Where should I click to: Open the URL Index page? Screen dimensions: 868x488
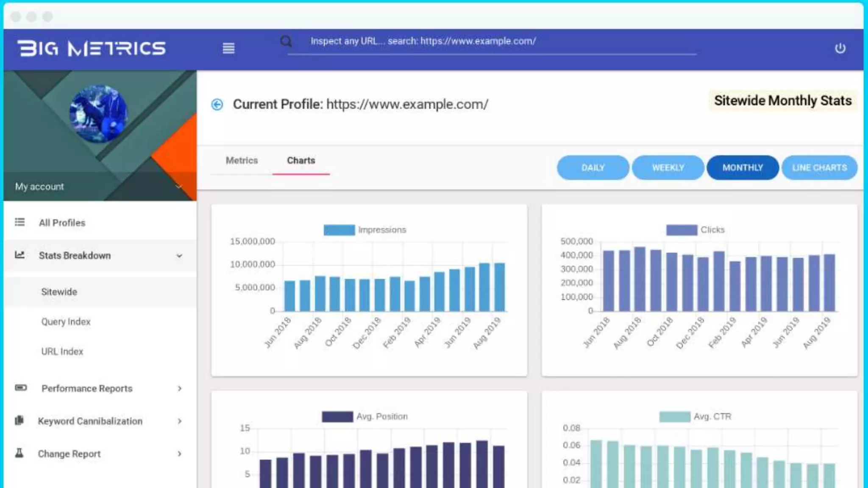[62, 351]
